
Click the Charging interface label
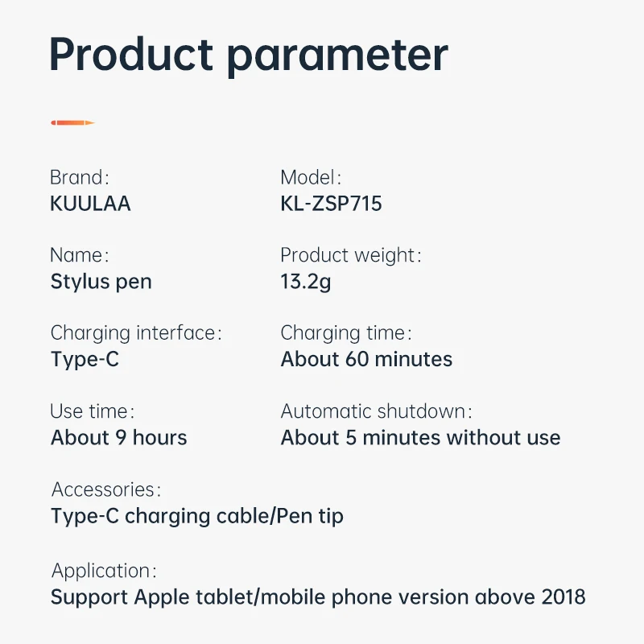[135, 333]
